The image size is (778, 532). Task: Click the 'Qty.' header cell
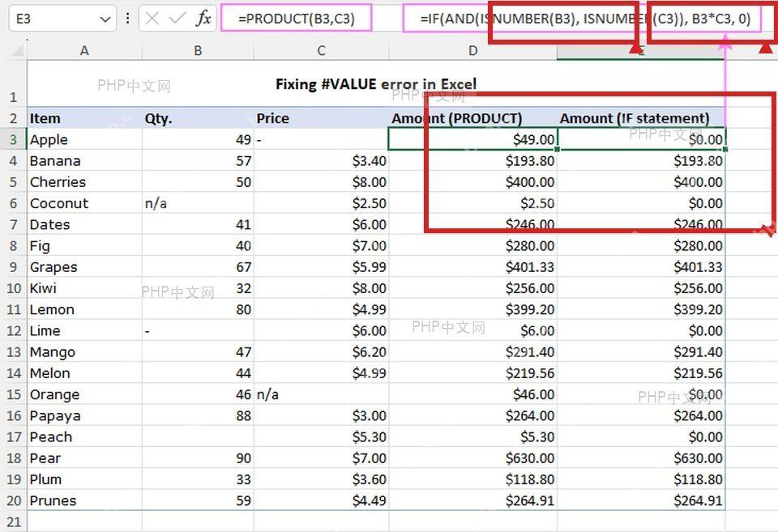tap(198, 118)
